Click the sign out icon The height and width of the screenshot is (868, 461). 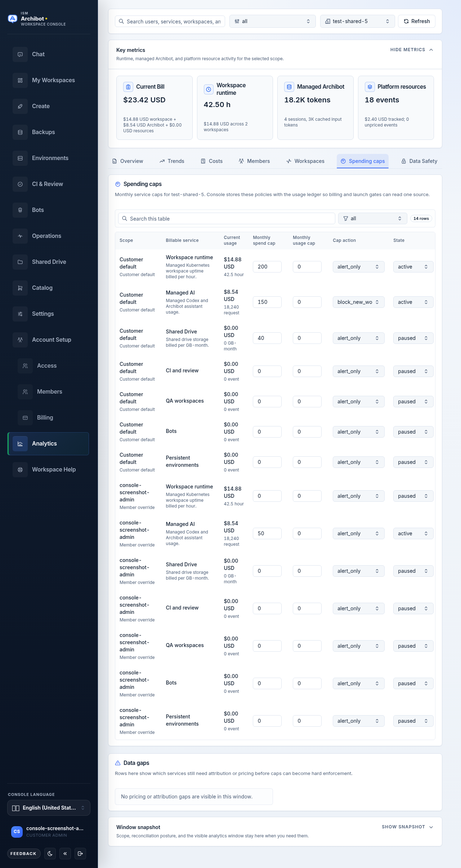(x=80, y=853)
